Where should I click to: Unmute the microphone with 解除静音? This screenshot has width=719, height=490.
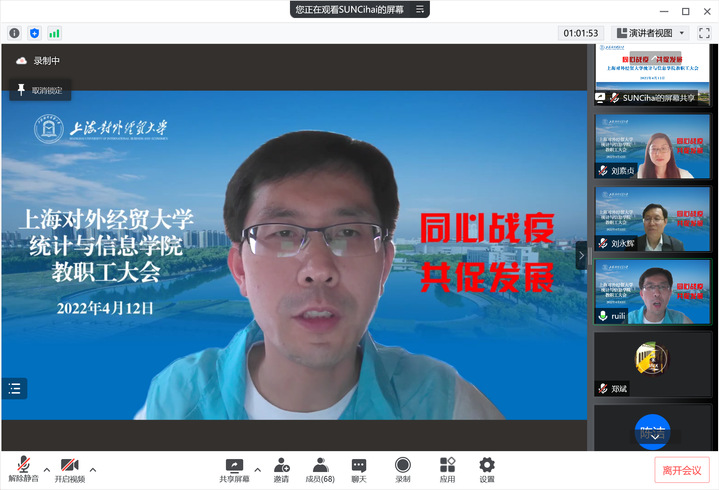pos(22,469)
